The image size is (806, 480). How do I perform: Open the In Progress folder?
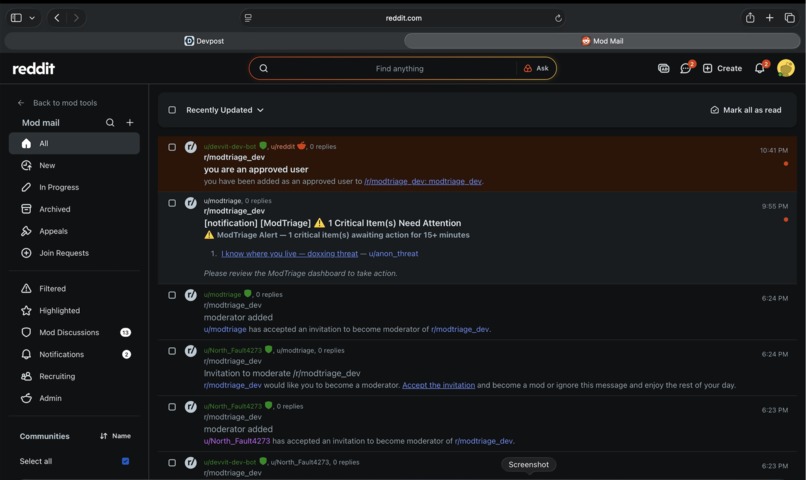coord(74,187)
